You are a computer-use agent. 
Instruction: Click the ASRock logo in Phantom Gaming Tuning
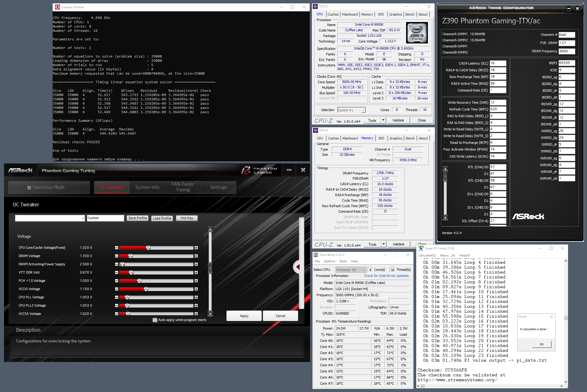21,170
